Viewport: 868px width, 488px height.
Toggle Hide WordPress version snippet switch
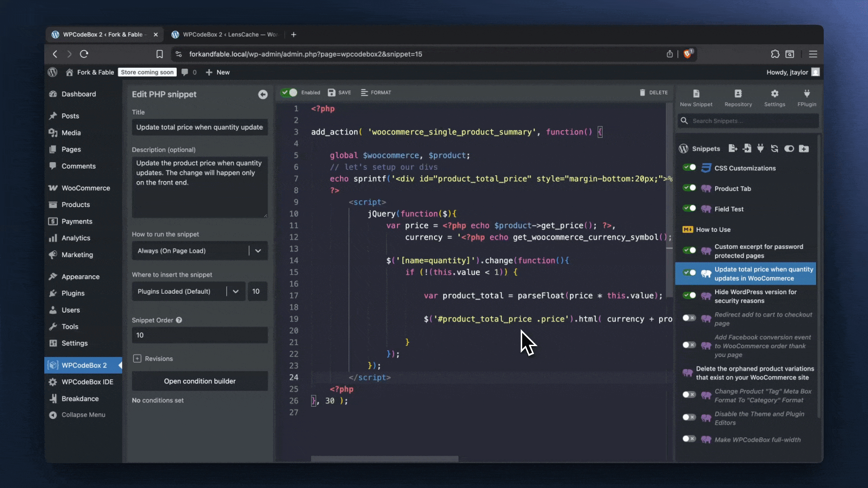pyautogui.click(x=689, y=296)
